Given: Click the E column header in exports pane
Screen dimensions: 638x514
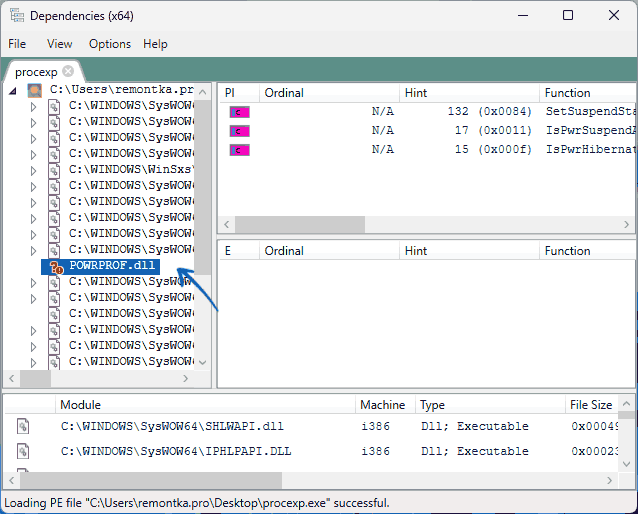Looking at the screenshot, I should point(239,251).
